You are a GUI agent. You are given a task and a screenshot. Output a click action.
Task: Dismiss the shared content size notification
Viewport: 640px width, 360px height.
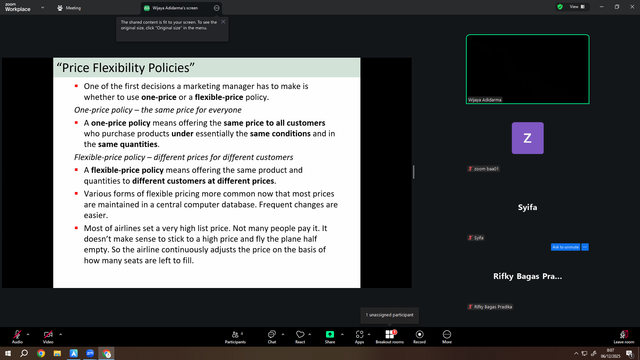coord(223,22)
